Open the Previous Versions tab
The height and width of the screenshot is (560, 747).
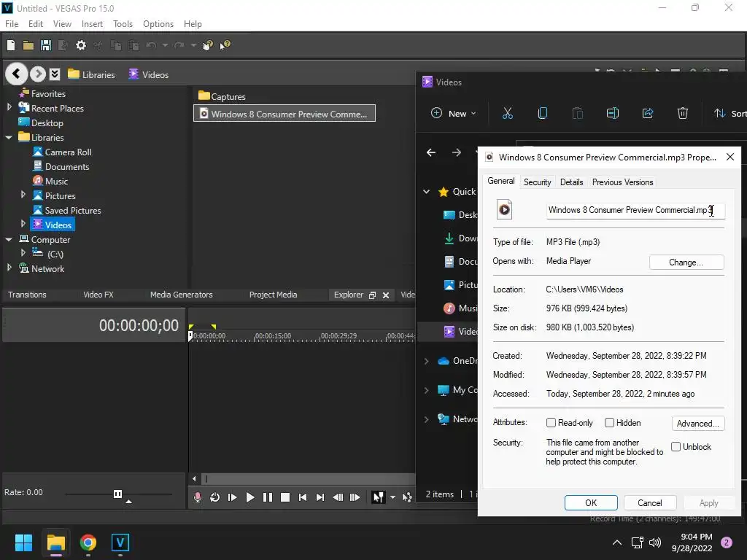[622, 182]
